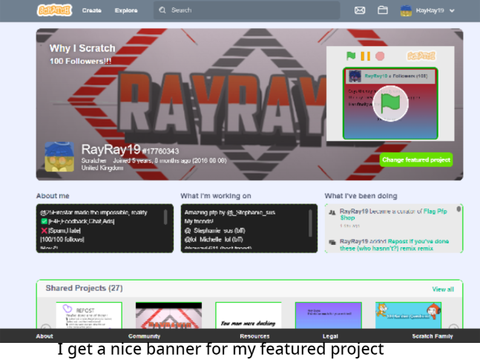
Task: Click the red X emoji in About me
Action: (x=44, y=230)
